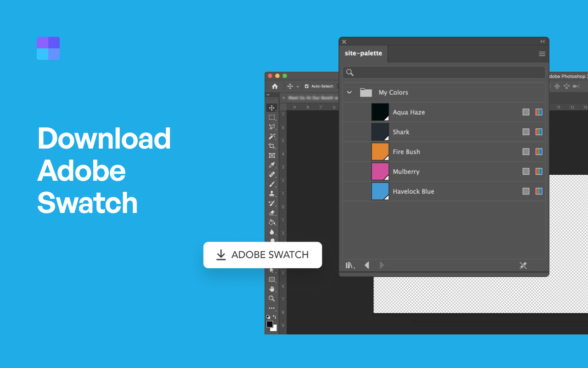Select the Rectangular Marquee tool
This screenshot has width=588, height=368.
click(x=271, y=117)
